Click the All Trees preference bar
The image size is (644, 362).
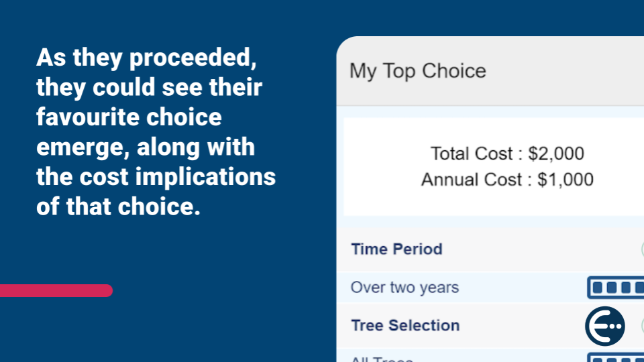click(x=616, y=359)
